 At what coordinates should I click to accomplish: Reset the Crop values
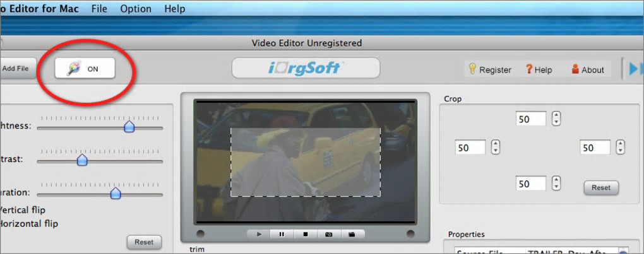pyautogui.click(x=601, y=188)
